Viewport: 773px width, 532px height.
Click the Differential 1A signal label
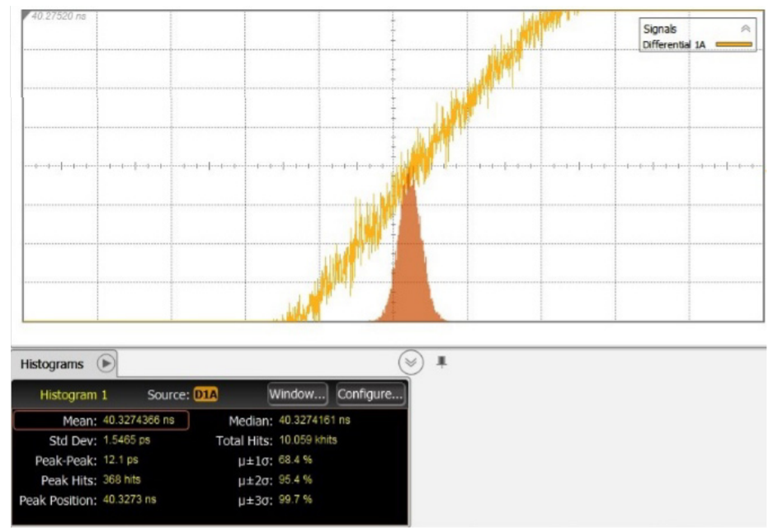click(673, 45)
